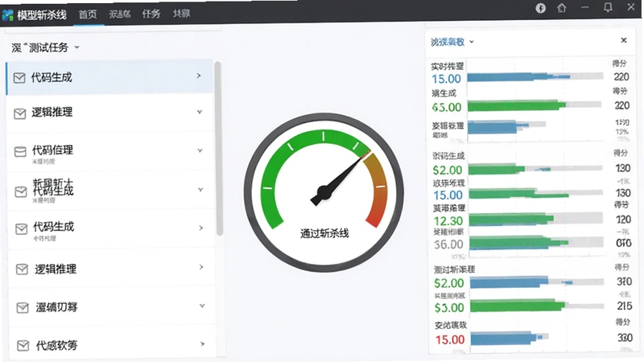
Task: Click the 通过斩杀线 label under gauge
Action: click(324, 233)
